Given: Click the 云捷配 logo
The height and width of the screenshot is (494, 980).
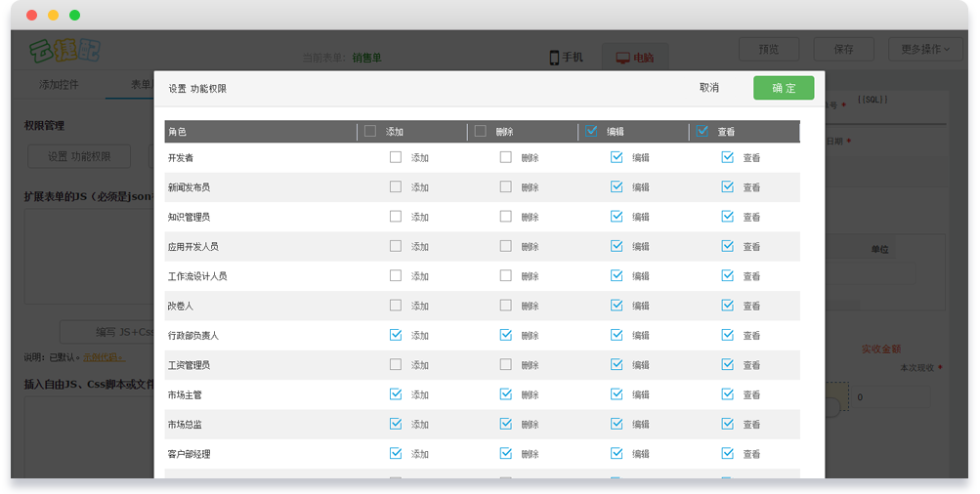Looking at the screenshot, I should [x=64, y=50].
